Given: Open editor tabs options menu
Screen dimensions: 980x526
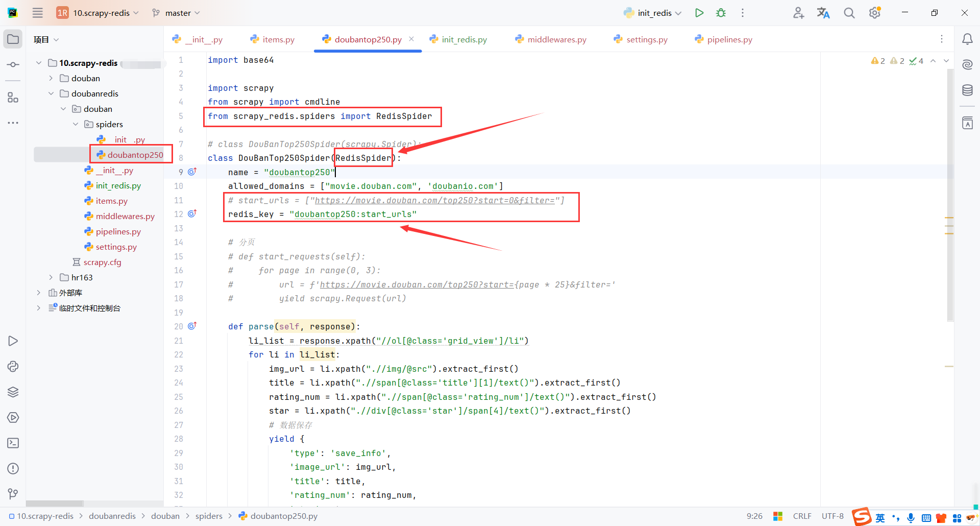Looking at the screenshot, I should 942,39.
